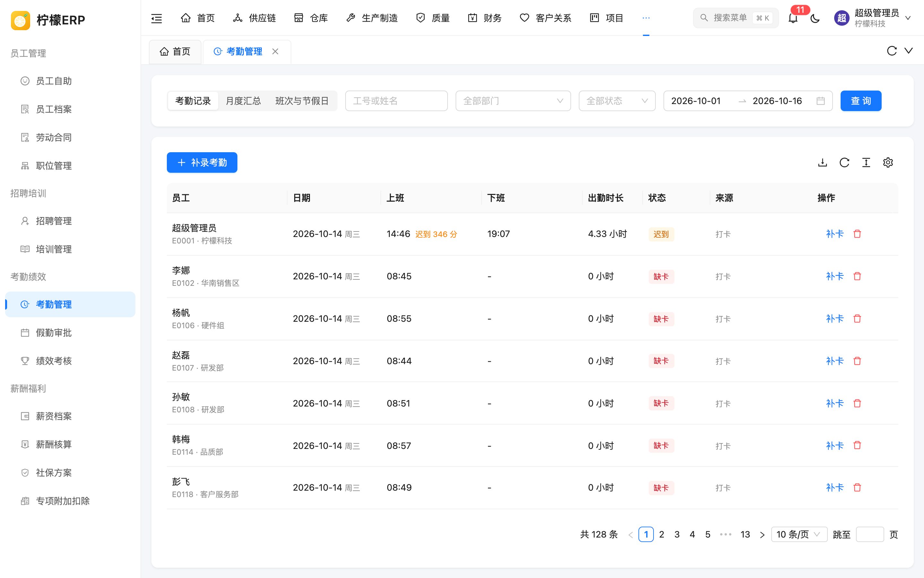Expand the 超级管理员 user menu
The image size is (924, 578).
pos(872,18)
